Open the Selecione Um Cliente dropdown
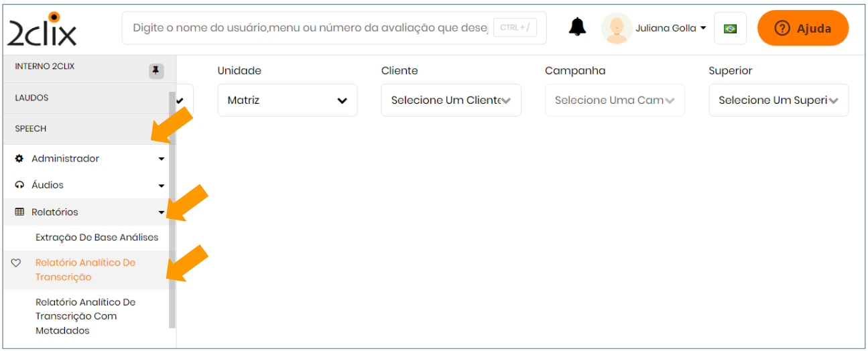The image size is (868, 351). click(450, 100)
